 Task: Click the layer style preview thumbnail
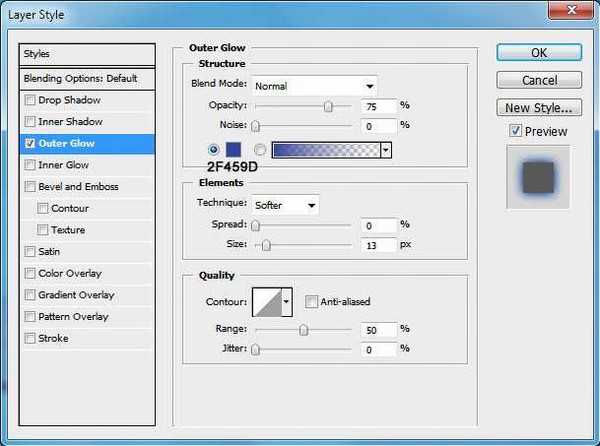pos(538,176)
